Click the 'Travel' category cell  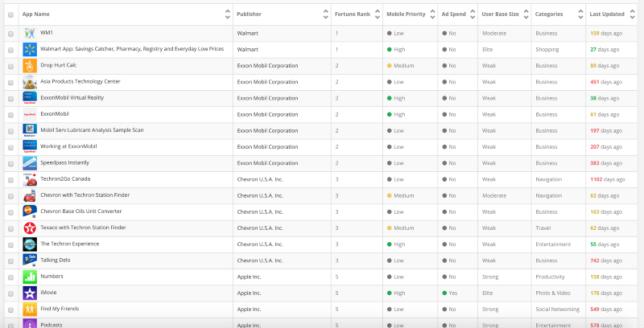click(543, 228)
